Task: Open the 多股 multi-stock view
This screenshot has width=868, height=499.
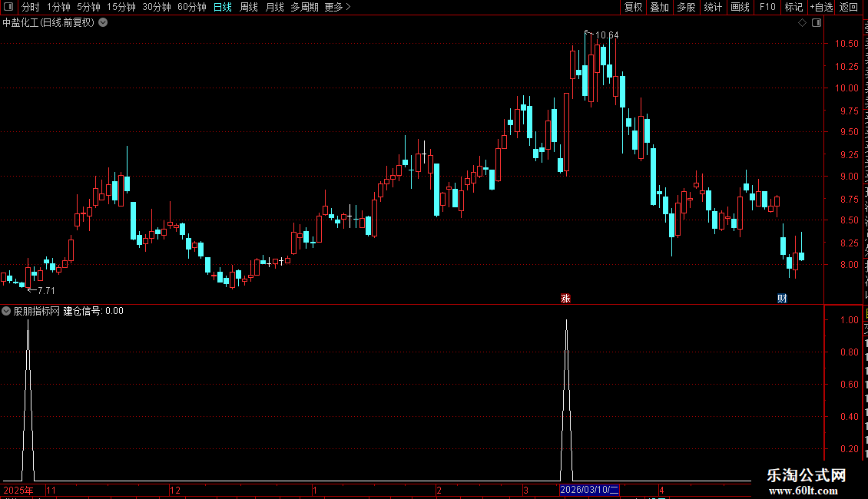Action: coord(686,7)
